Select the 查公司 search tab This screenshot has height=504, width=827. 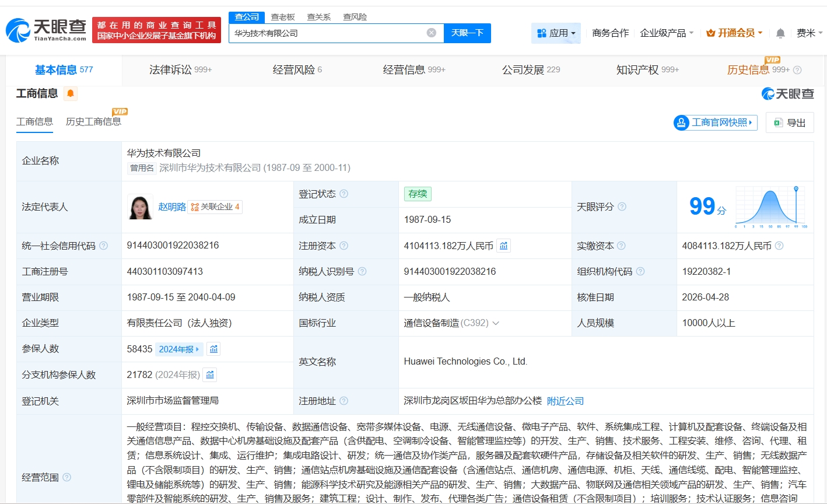247,17
